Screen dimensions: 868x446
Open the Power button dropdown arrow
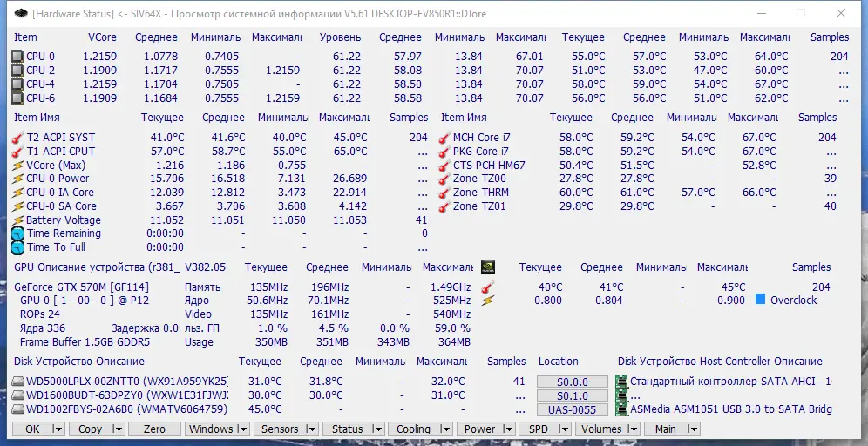(509, 429)
